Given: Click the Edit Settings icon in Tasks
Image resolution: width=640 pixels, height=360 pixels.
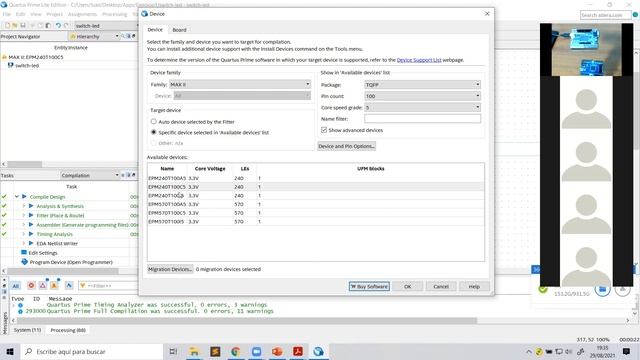Looking at the screenshot, I should coord(24,253).
